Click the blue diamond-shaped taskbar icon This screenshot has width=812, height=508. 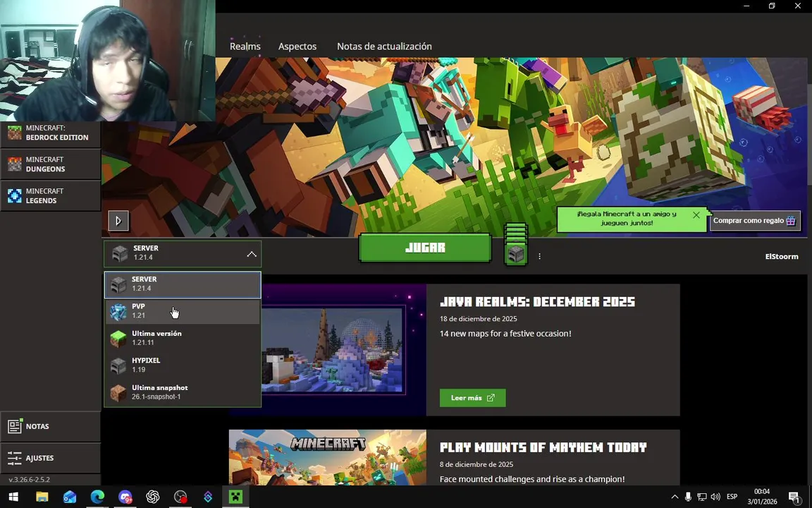pos(208,497)
